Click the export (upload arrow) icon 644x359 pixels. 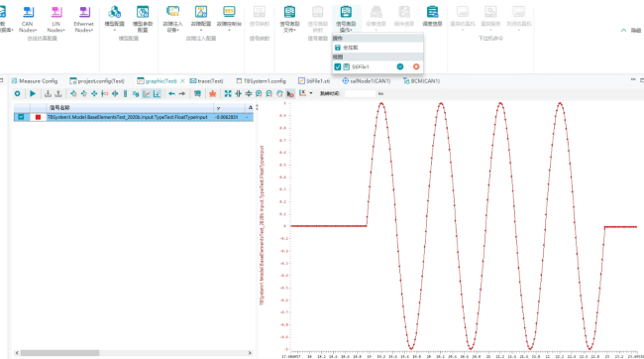58,94
